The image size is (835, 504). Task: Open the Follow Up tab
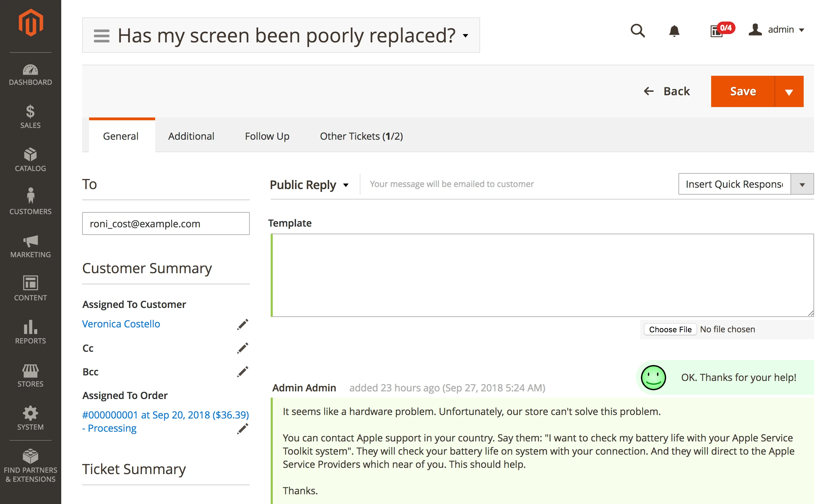(x=267, y=136)
